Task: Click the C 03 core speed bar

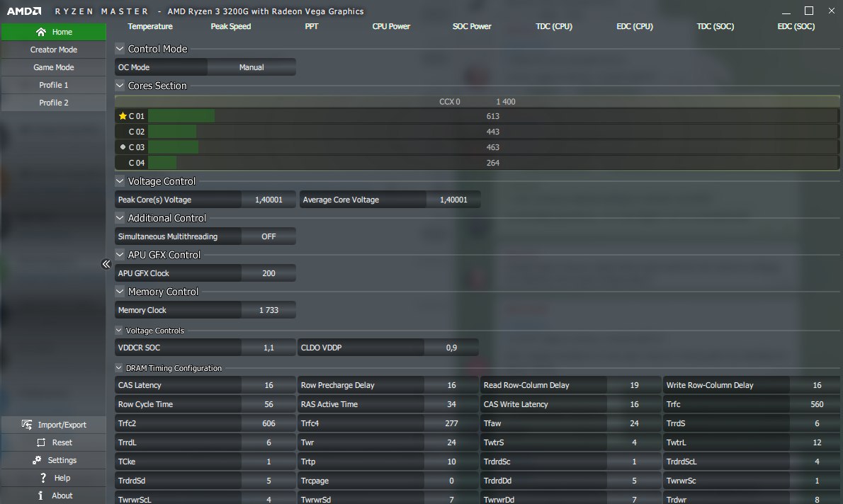Action: tap(493, 147)
